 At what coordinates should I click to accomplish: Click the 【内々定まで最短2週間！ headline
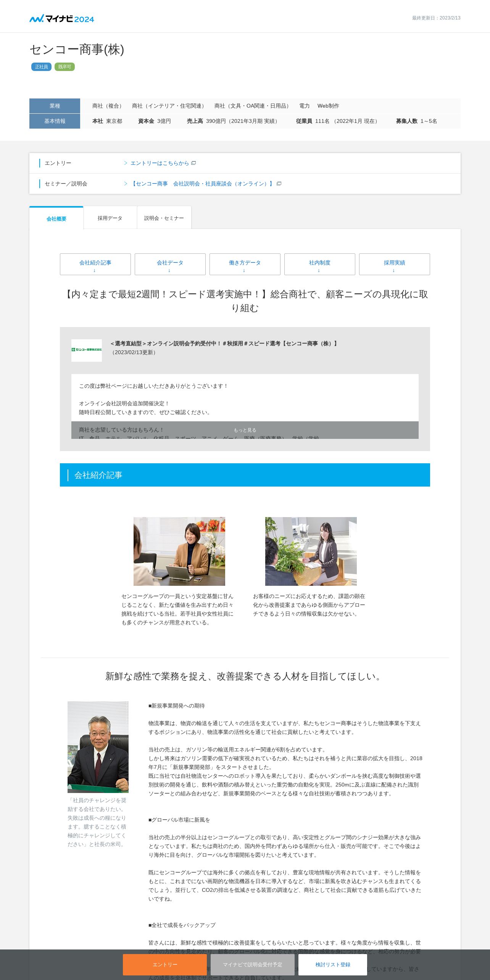245,301
